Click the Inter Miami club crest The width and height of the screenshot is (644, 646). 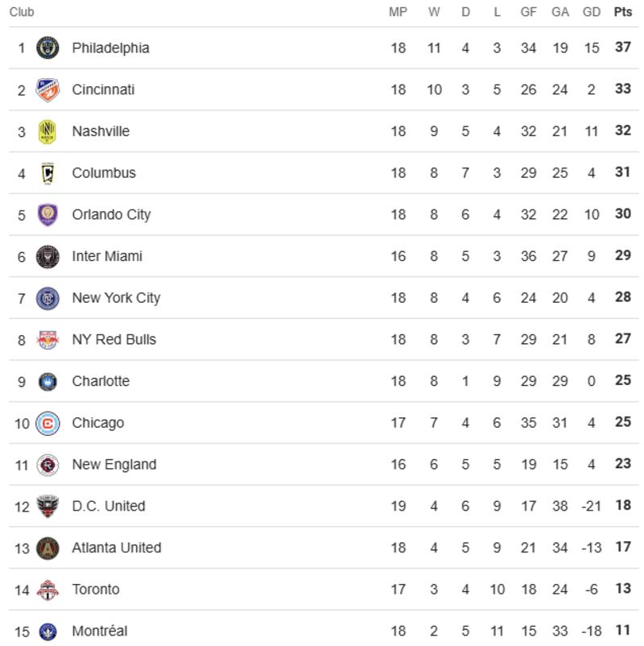[x=47, y=256]
